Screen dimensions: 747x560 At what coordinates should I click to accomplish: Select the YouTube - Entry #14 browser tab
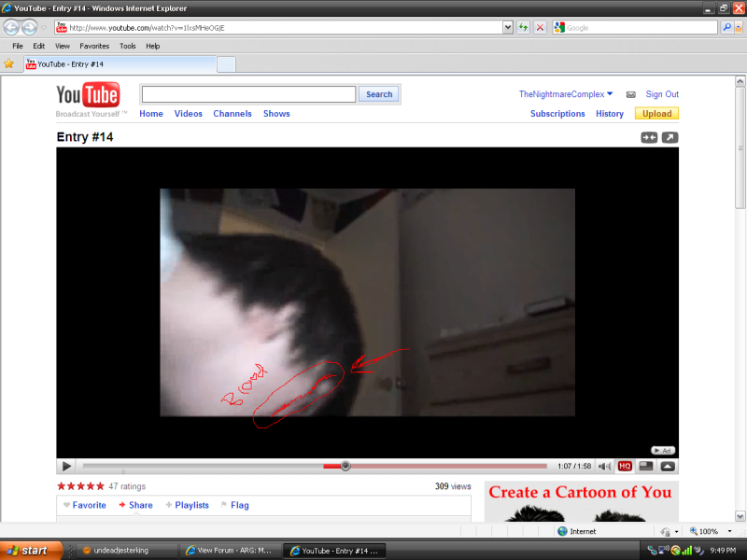click(120, 64)
